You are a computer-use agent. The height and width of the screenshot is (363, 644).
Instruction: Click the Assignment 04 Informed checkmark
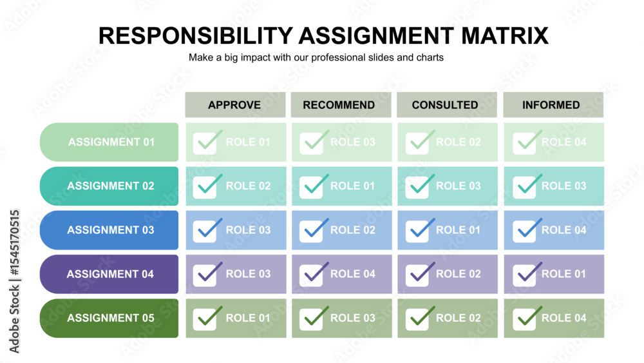pyautogui.click(x=527, y=273)
